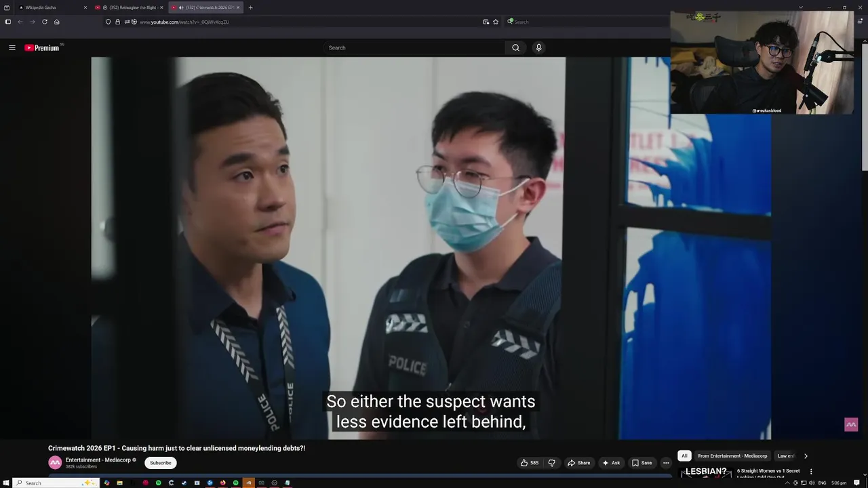The height and width of the screenshot is (488, 868).
Task: Open the Ask AI button
Action: (x=611, y=463)
